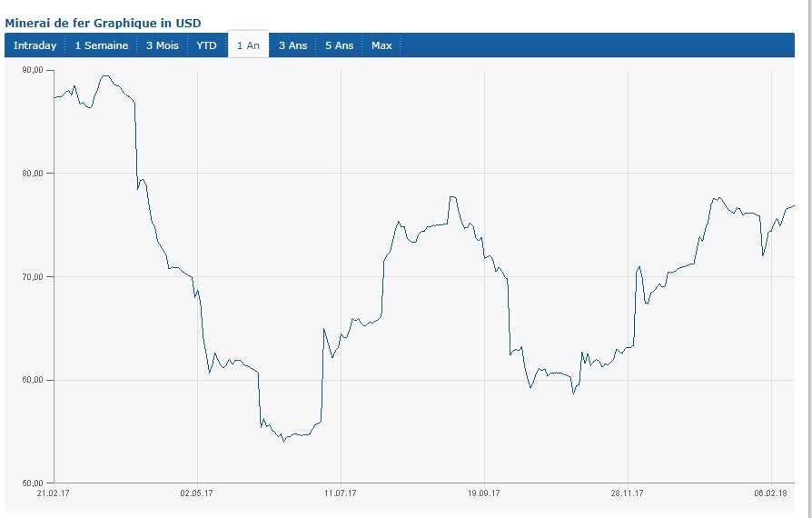Click the 06.02.18 date label
The image size is (812, 518).
click(x=770, y=494)
